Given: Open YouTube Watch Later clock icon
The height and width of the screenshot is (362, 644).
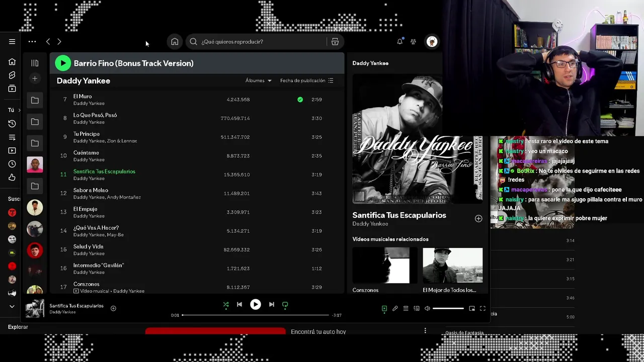Looking at the screenshot, I should (x=12, y=164).
